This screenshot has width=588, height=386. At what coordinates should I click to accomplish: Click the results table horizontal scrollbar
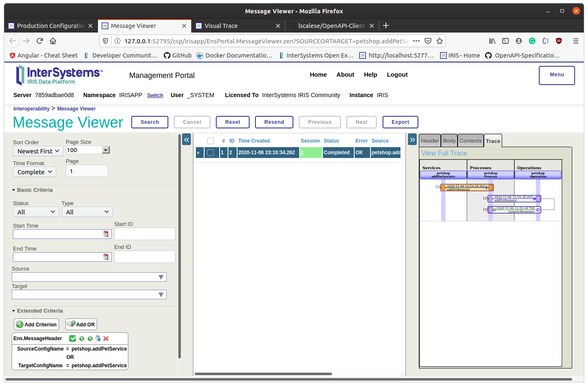point(263,374)
